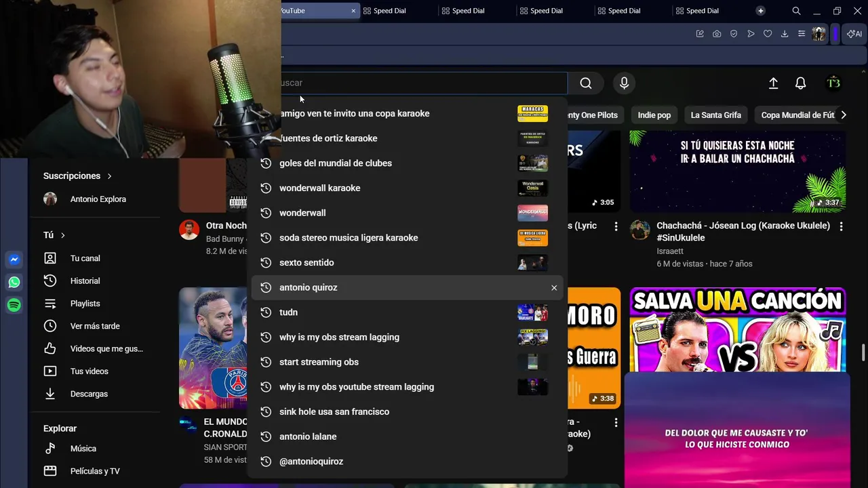Open the 'Salva una canción' video thumbnail
The width and height of the screenshot is (868, 488).
pyautogui.click(x=738, y=329)
